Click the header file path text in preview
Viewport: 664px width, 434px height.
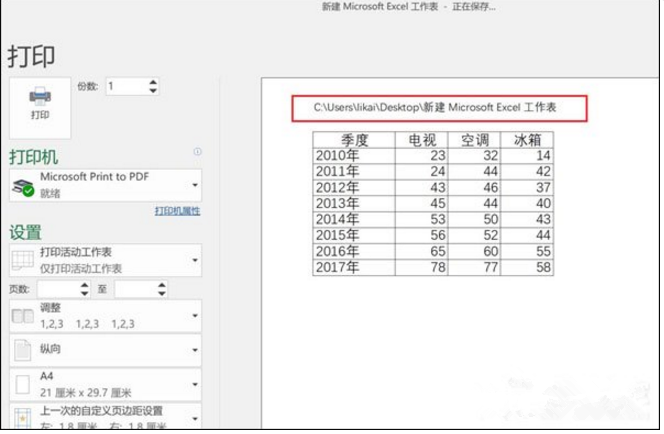click(x=435, y=108)
